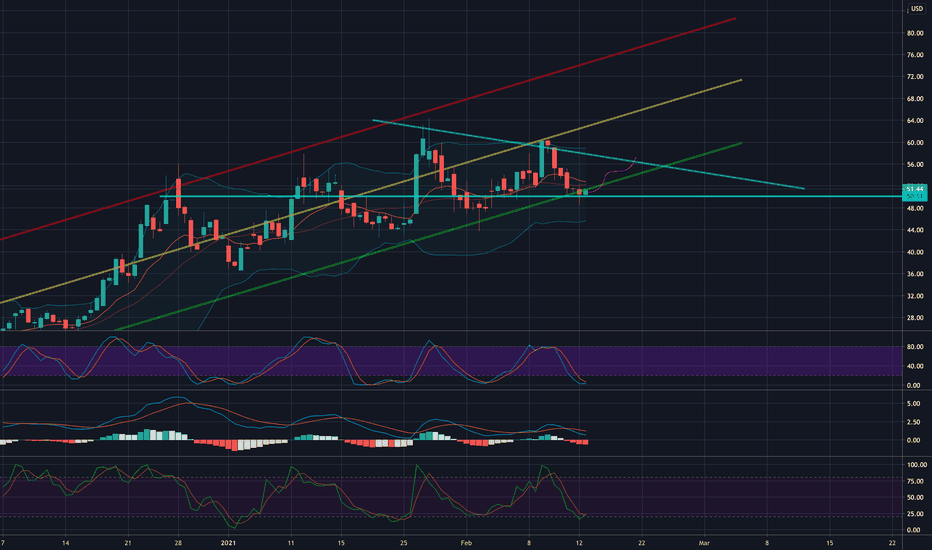Click the 14 date label on time axis

(65, 543)
